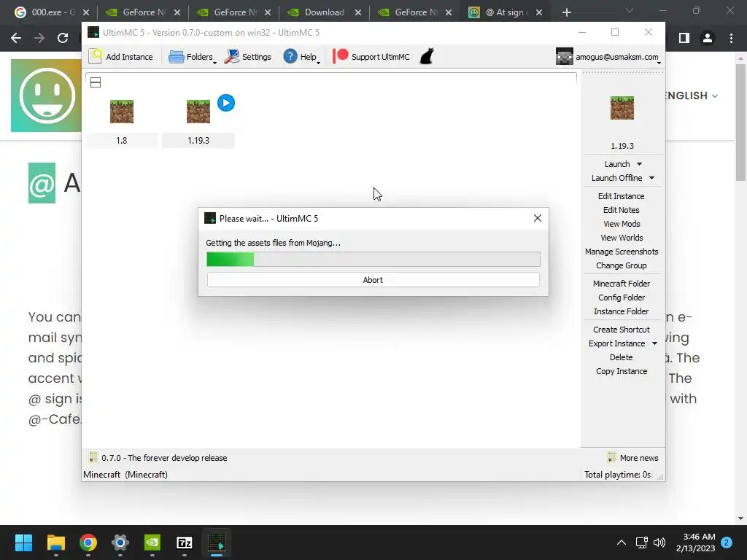Show hidden system tray icons
The height and width of the screenshot is (560, 747).
point(622,542)
